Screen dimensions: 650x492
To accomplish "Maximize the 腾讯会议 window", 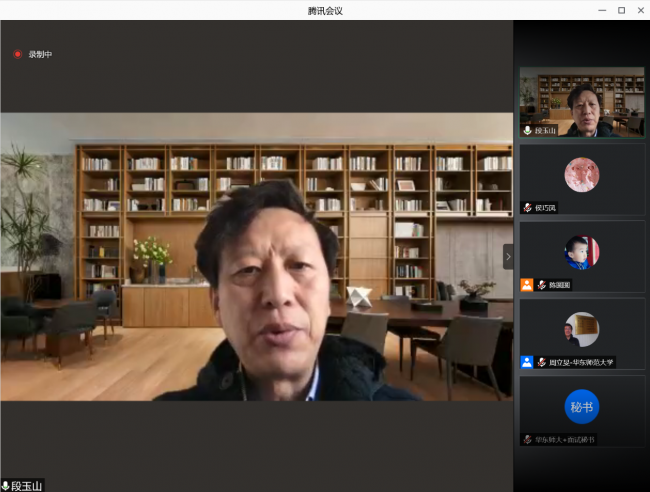I will click(620, 10).
